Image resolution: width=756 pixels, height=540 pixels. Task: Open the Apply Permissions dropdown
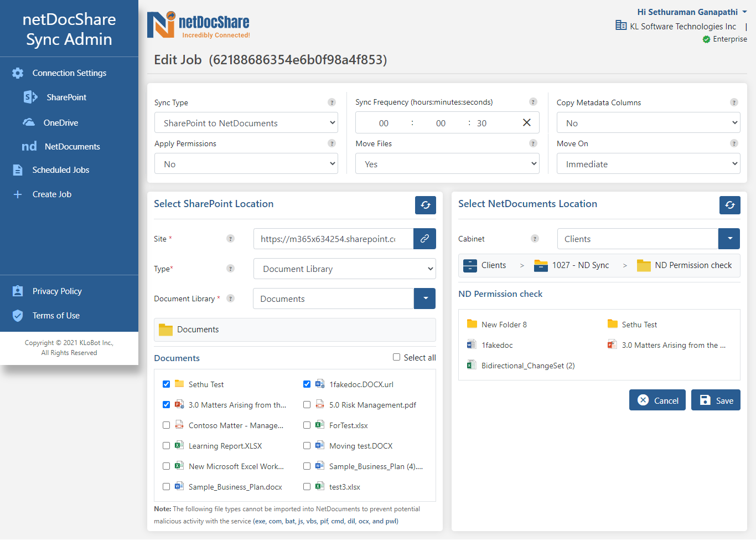246,163
